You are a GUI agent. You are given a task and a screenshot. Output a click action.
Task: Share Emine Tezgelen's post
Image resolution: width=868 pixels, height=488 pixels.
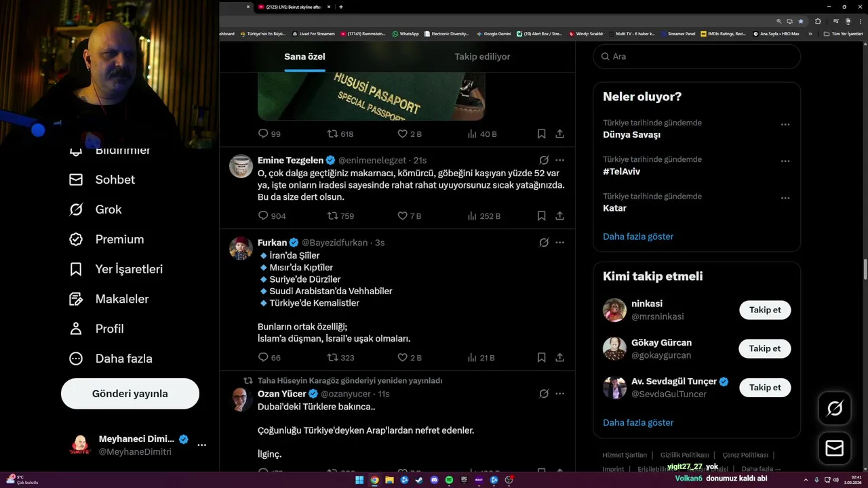click(x=560, y=216)
